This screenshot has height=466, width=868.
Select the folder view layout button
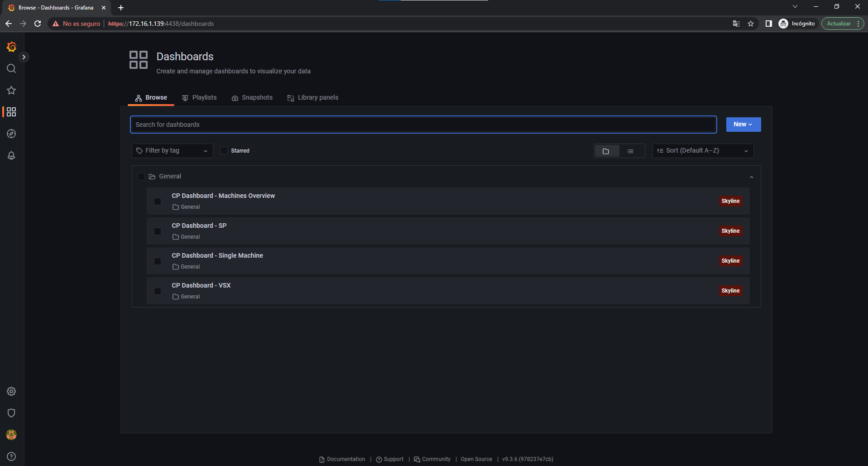click(x=606, y=151)
